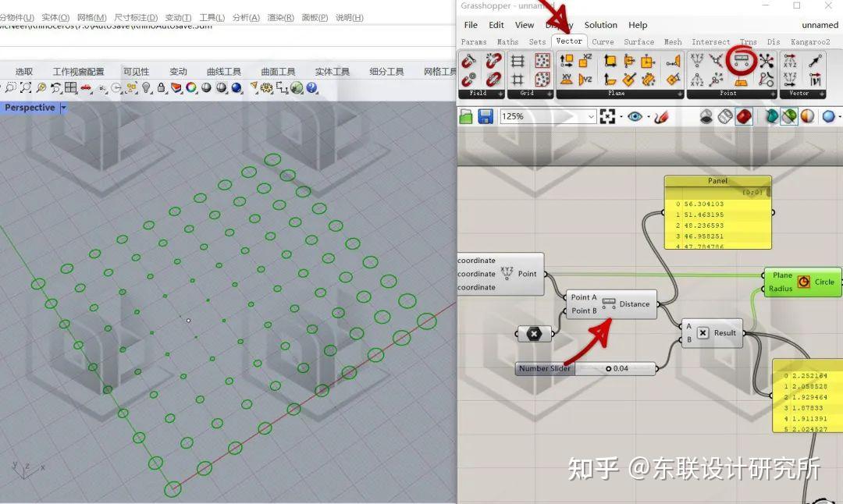843x504 pixels.
Task: Open the Perspective viewport dropdown arrow
Action: pos(63,108)
